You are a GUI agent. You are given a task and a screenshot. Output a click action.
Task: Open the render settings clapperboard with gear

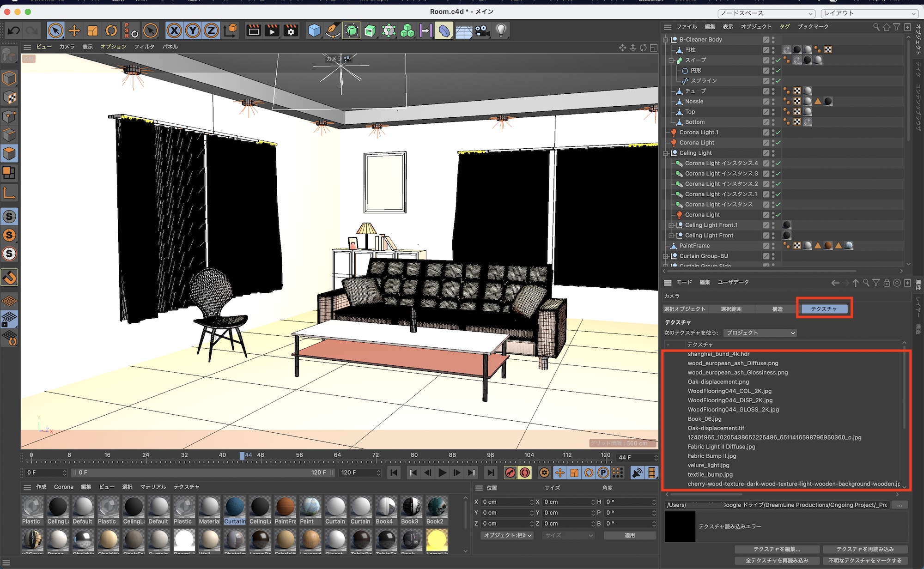(291, 31)
